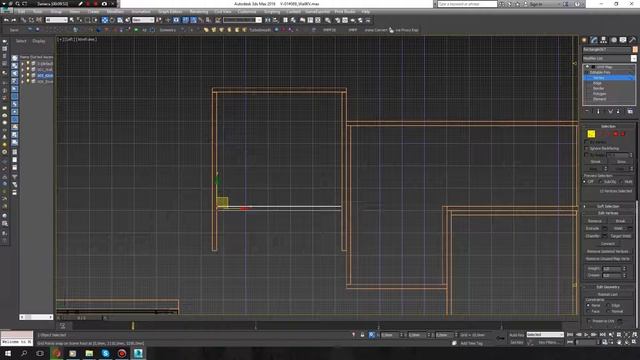Click the Repeat Last button
The width and height of the screenshot is (640, 360).
[608, 295]
